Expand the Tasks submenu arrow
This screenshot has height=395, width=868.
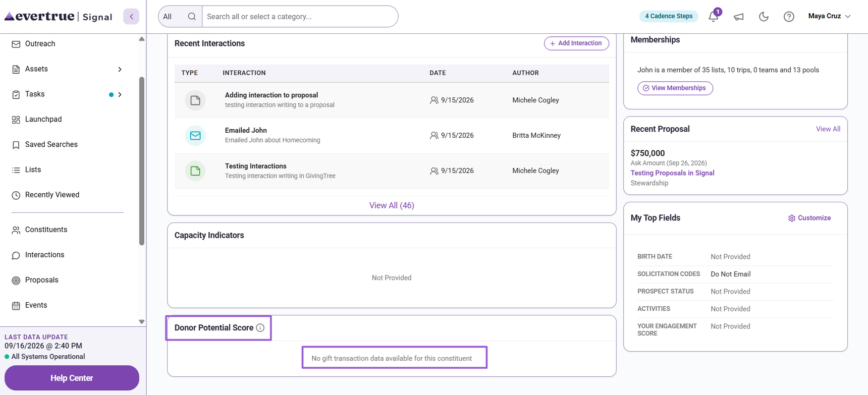[x=120, y=94]
